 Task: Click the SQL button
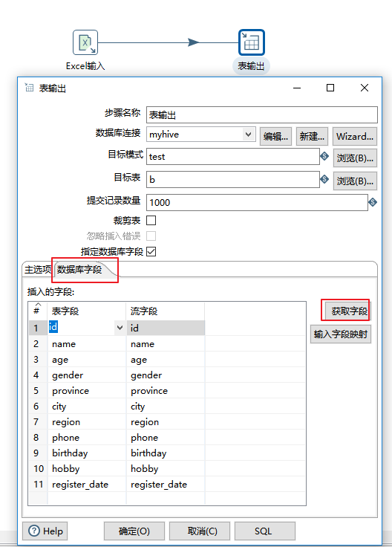265,531
